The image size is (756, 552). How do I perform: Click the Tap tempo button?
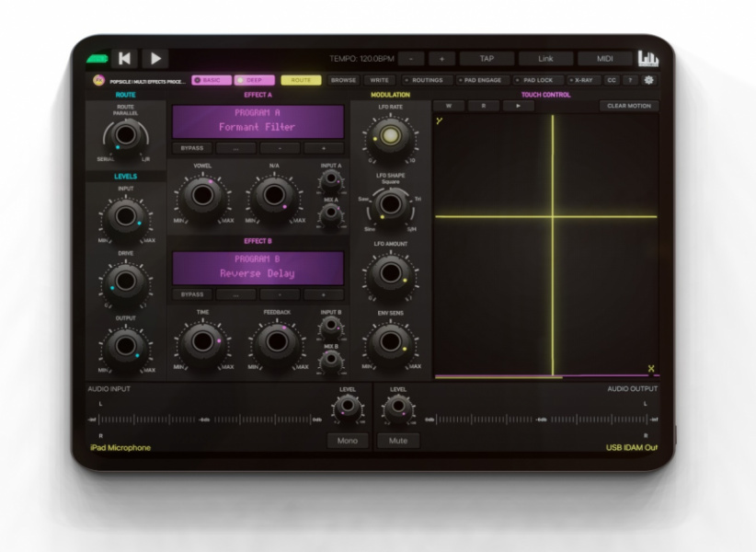pyautogui.click(x=487, y=59)
